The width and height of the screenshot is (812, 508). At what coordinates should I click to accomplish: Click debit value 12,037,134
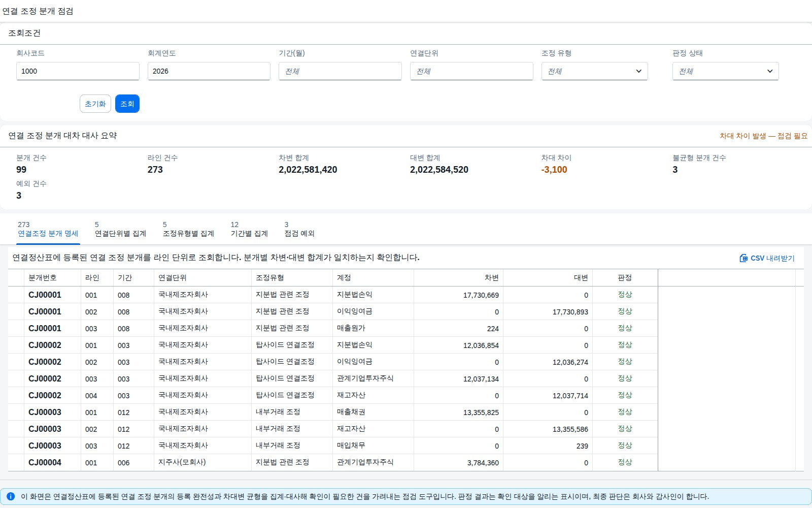point(481,379)
